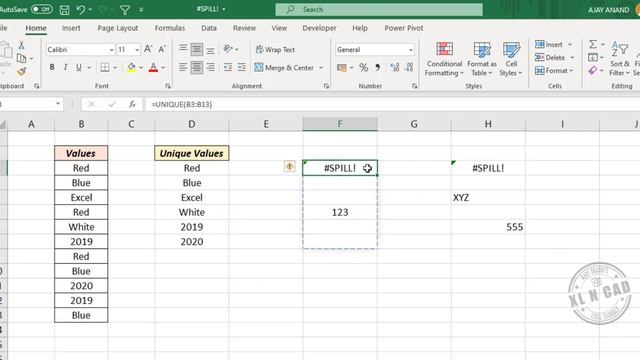This screenshot has height=360, width=640.
Task: Open Sort & Filter menu
Action: (620, 59)
